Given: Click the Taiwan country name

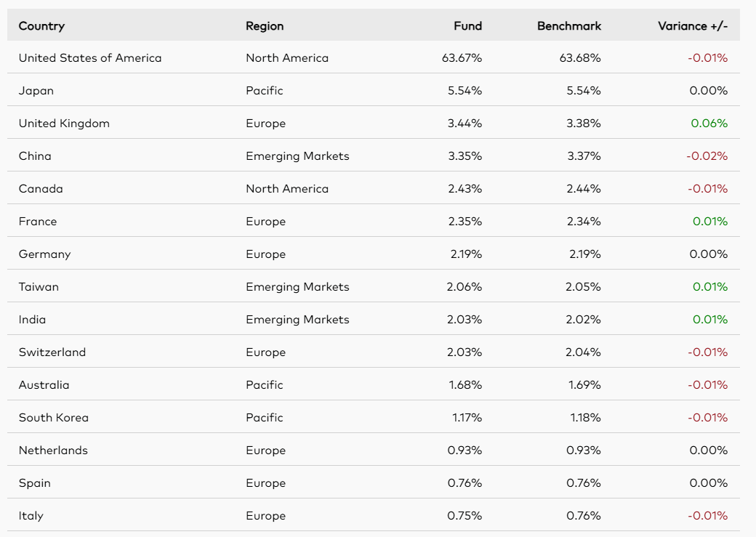Looking at the screenshot, I should [x=39, y=287].
